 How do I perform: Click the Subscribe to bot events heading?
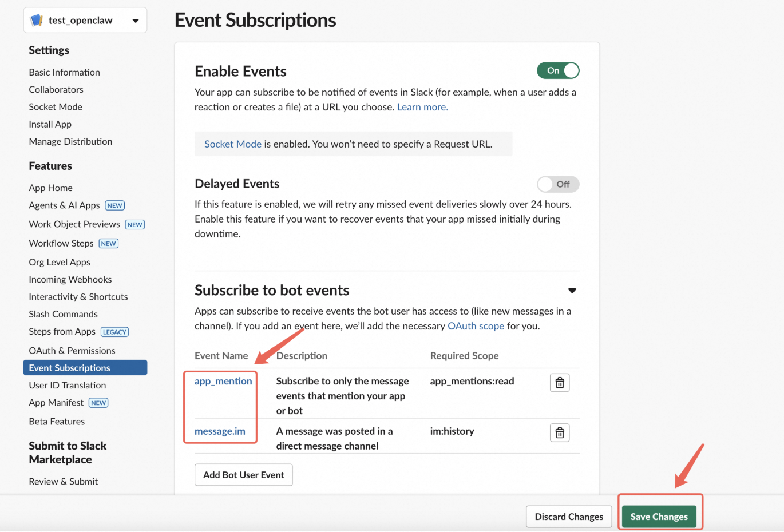[x=272, y=290]
